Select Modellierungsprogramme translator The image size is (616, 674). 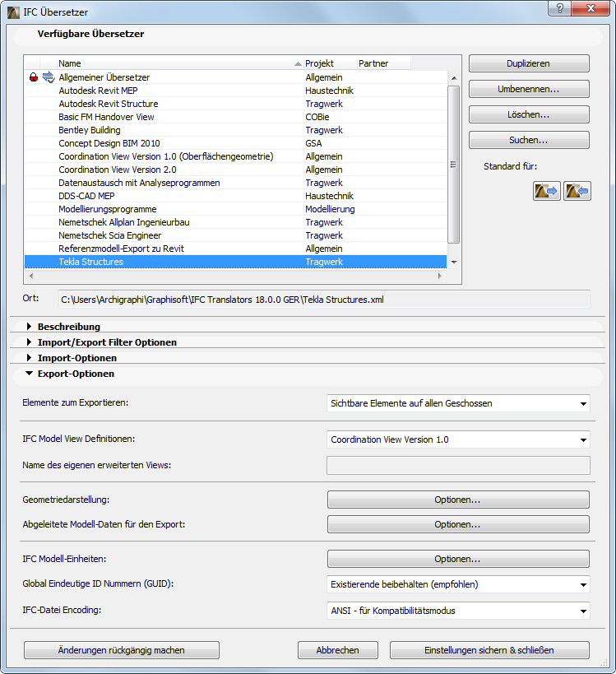coord(235,209)
